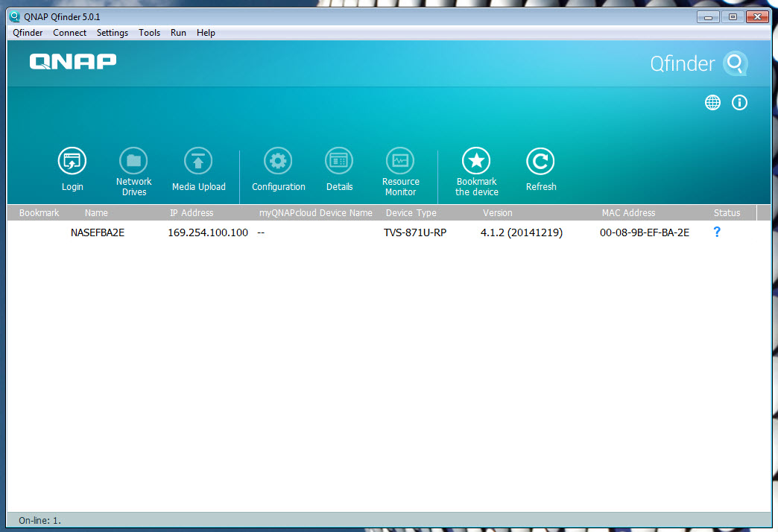Image resolution: width=778 pixels, height=532 pixels.
Task: Sort by Bookmark column header
Action: 39,213
